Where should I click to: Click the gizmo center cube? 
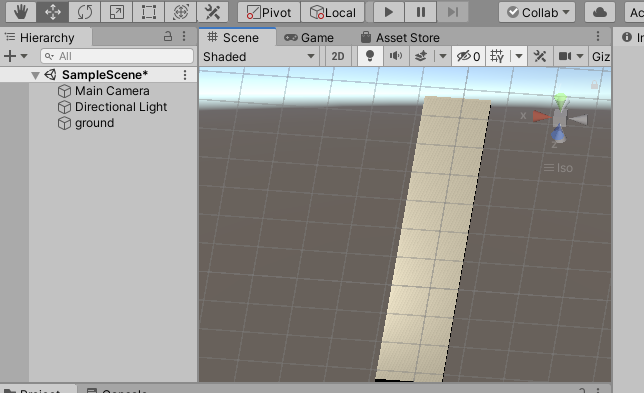560,118
